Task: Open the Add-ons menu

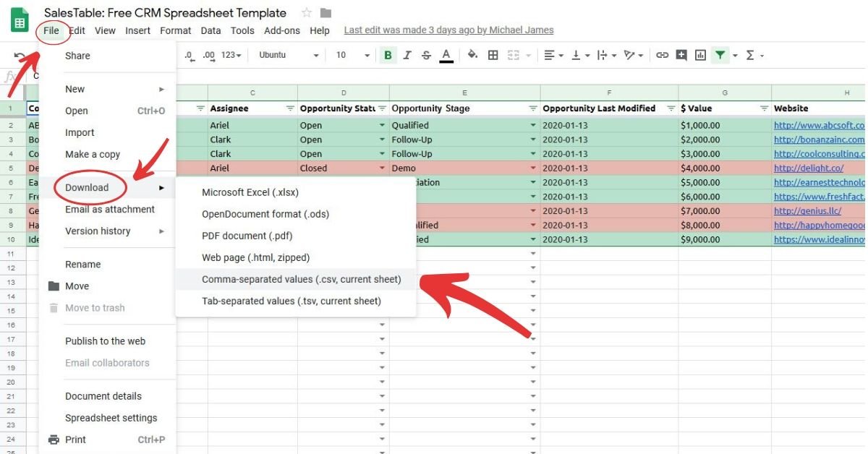Action: 282,30
